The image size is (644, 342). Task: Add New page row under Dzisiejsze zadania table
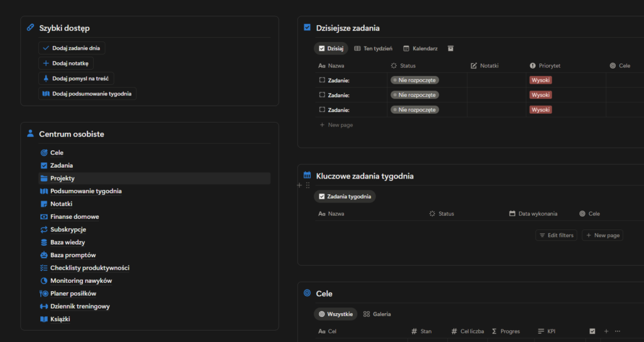click(x=336, y=125)
